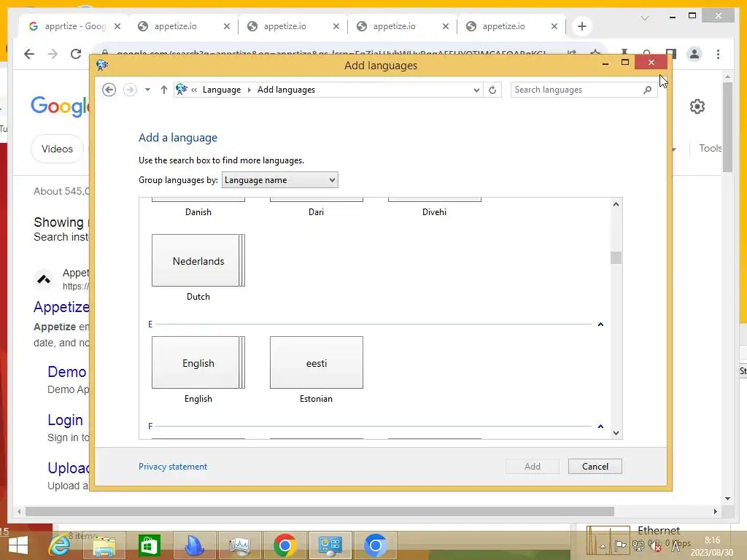Open the Tools option on Google results

pyautogui.click(x=710, y=148)
